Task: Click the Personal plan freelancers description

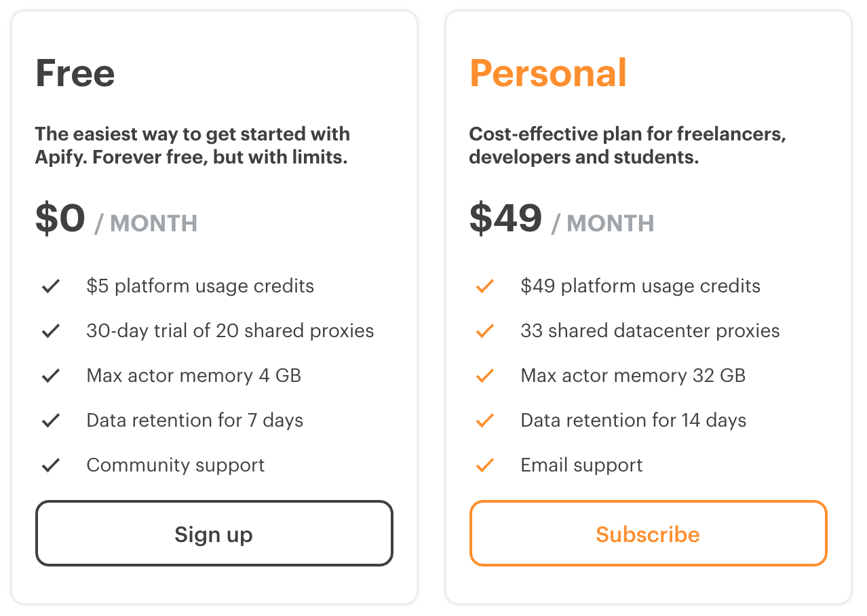Action: 628,146
